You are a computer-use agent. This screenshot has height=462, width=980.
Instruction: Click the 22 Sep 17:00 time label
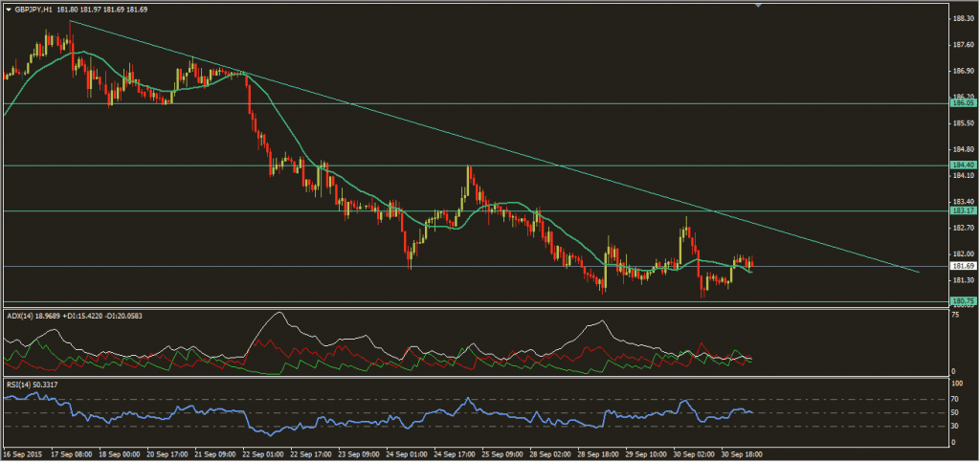(309, 454)
